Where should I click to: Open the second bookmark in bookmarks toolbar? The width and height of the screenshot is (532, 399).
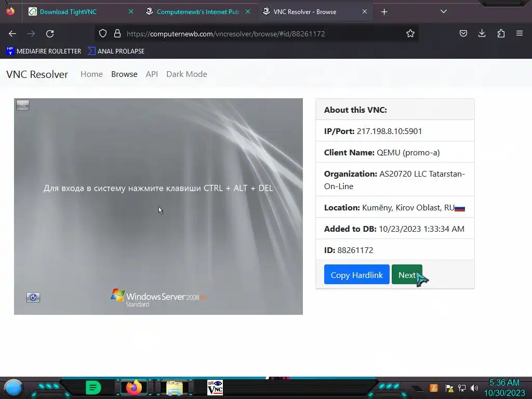[116, 51]
